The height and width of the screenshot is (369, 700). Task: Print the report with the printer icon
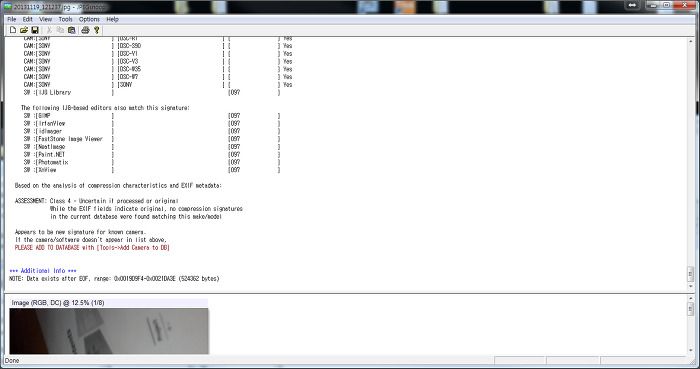point(85,30)
